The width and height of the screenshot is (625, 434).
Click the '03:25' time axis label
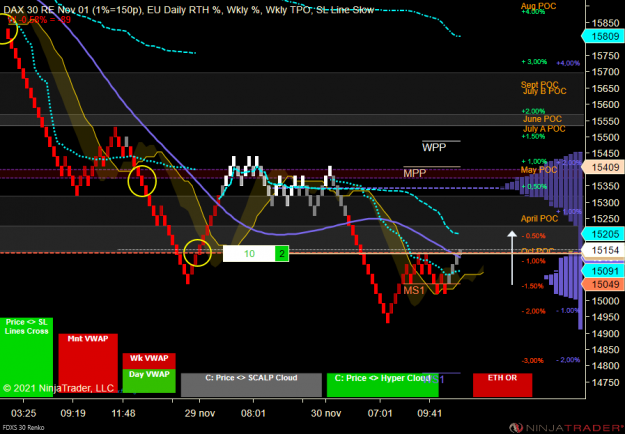click(x=23, y=413)
